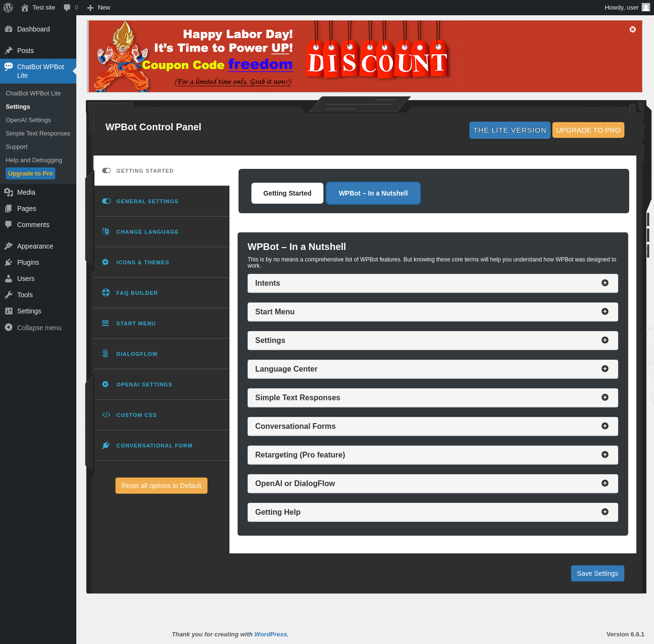
Task: Click the OpenAI Settings gear icon
Action: click(105, 384)
